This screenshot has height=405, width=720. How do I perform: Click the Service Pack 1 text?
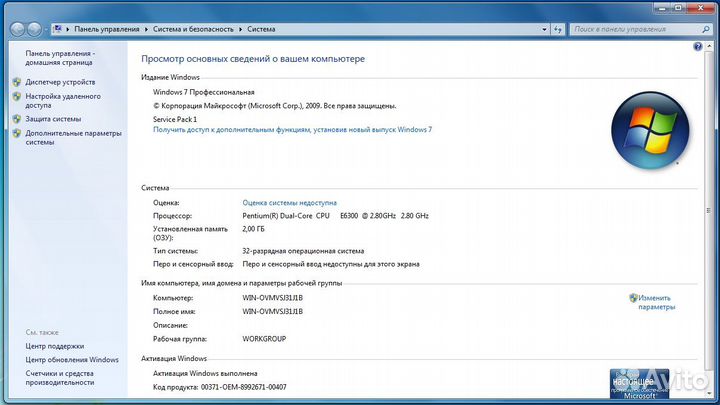pyautogui.click(x=175, y=119)
